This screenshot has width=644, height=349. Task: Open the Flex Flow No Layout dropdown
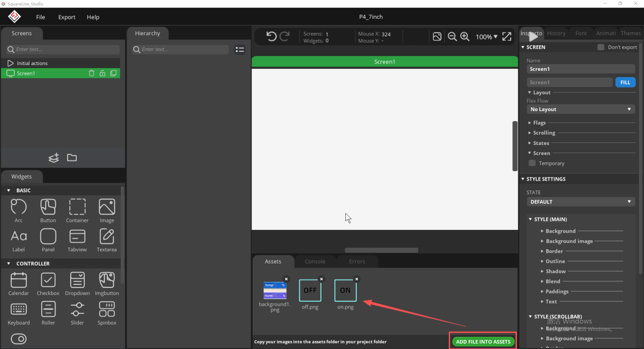pos(580,109)
